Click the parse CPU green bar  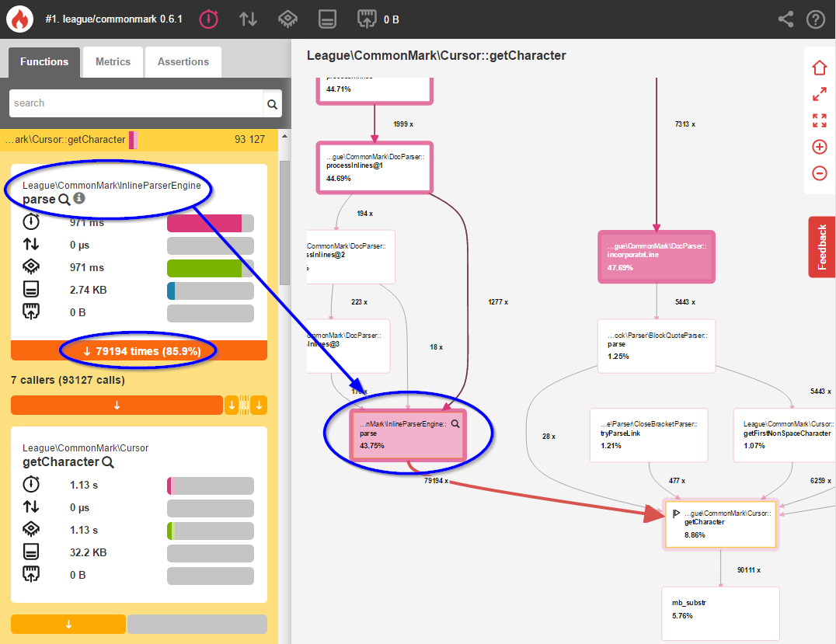210,268
